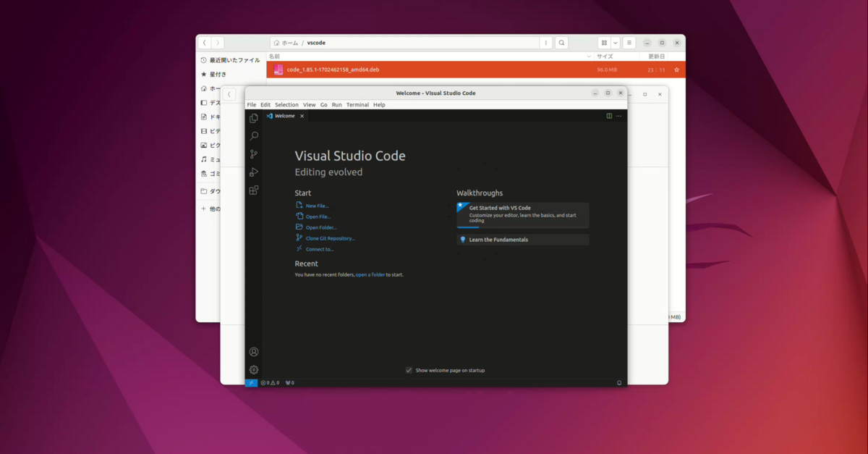Open the Selection menu
Image resolution: width=868 pixels, height=454 pixels.
pyautogui.click(x=286, y=105)
